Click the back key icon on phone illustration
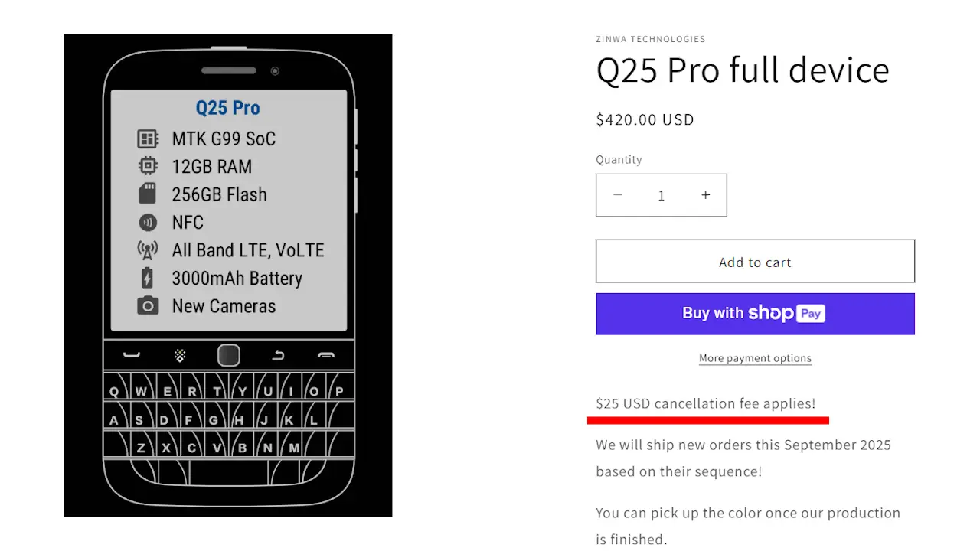 coord(278,355)
